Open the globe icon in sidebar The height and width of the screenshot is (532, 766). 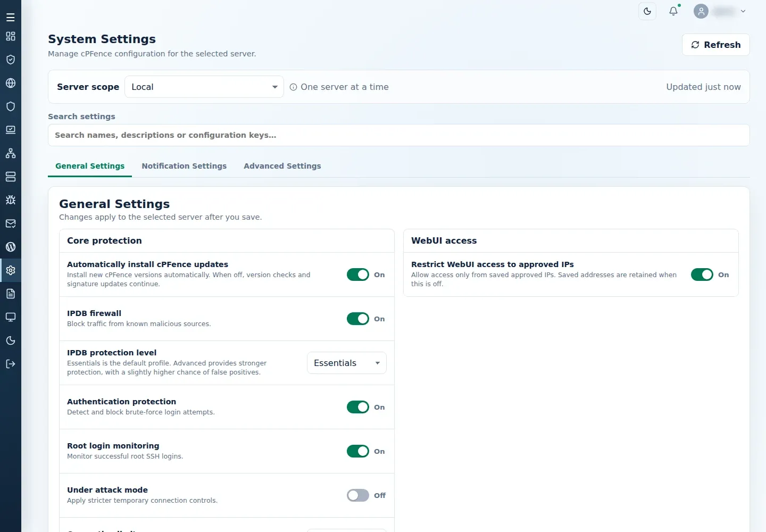[11, 83]
